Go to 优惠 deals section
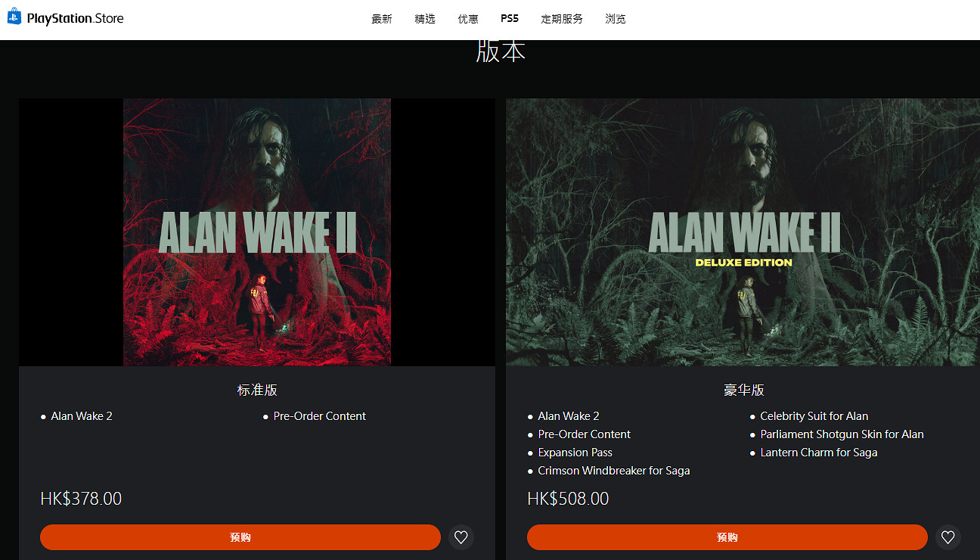Screen dimensions: 980x560 468,19
